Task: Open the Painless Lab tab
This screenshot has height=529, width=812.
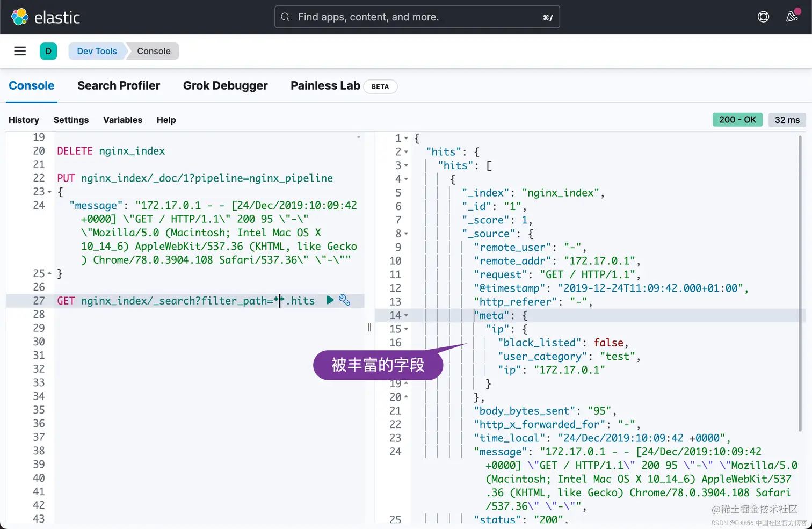Action: pyautogui.click(x=325, y=86)
